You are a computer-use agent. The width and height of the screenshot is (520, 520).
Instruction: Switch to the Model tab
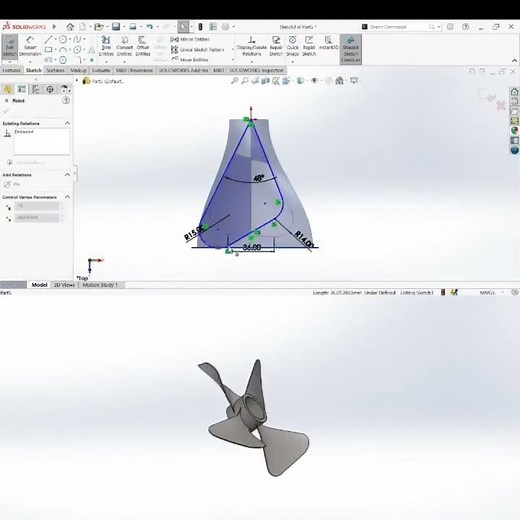click(39, 285)
